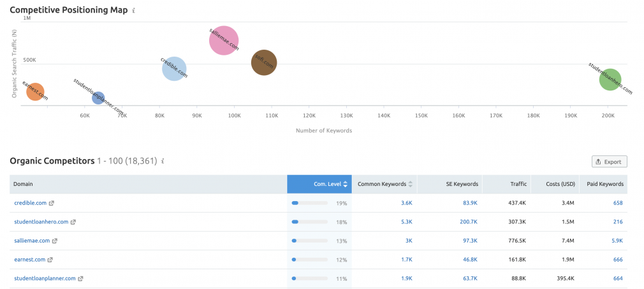Click salliemae.com 13% competition level bar
This screenshot has width=644, height=289.
pos(310,241)
